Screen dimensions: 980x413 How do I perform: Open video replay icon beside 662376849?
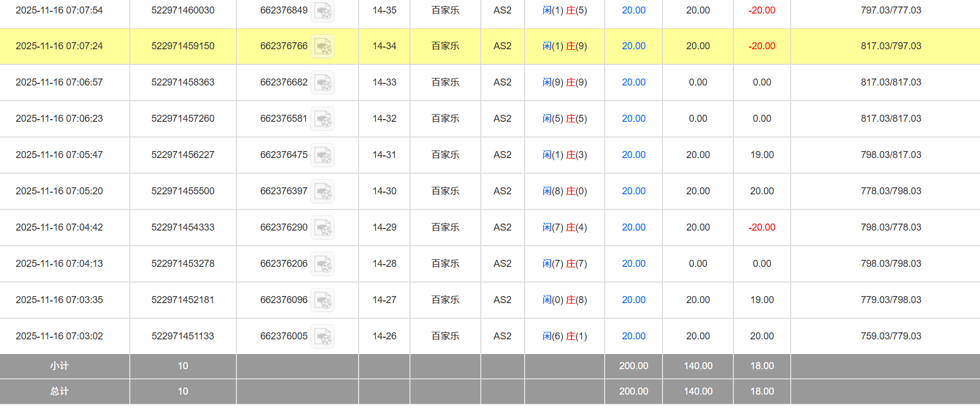pyautogui.click(x=323, y=11)
